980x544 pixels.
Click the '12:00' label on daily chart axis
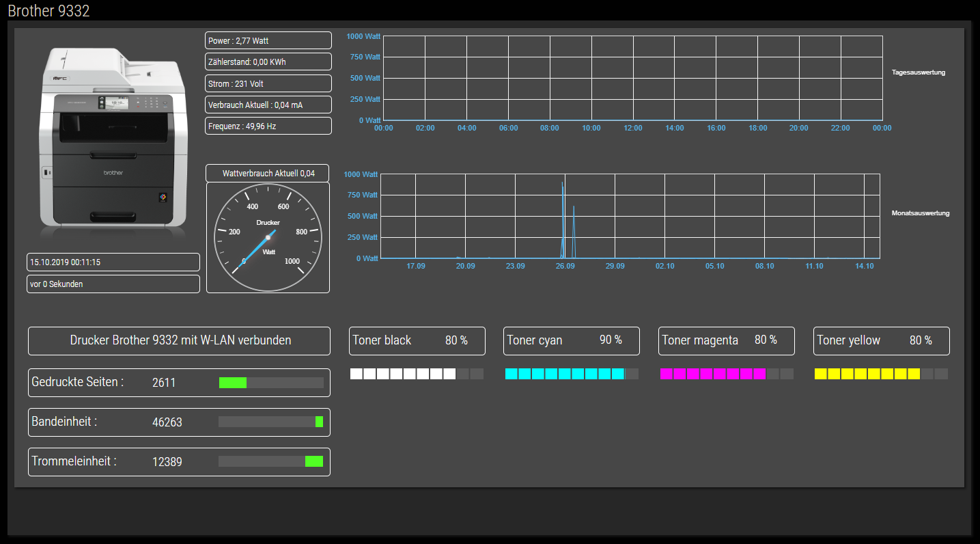click(x=632, y=128)
